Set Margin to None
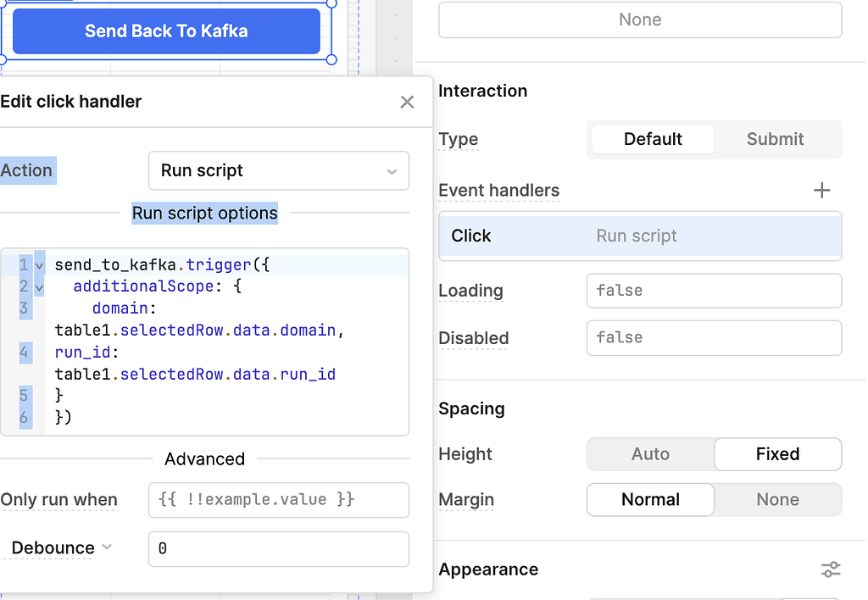 tap(776, 499)
